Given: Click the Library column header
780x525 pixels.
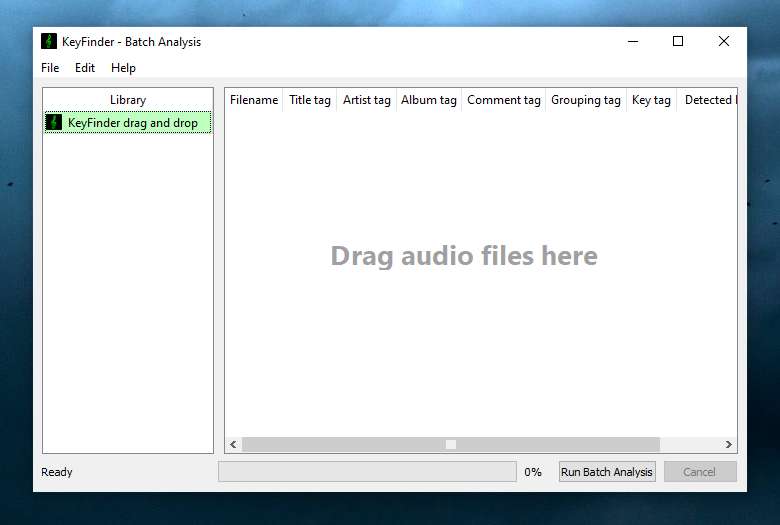Looking at the screenshot, I should (x=128, y=100).
